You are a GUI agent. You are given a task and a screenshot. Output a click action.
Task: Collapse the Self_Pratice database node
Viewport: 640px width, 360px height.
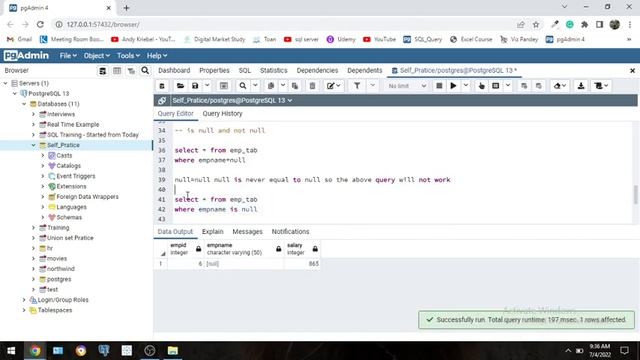(x=33, y=145)
